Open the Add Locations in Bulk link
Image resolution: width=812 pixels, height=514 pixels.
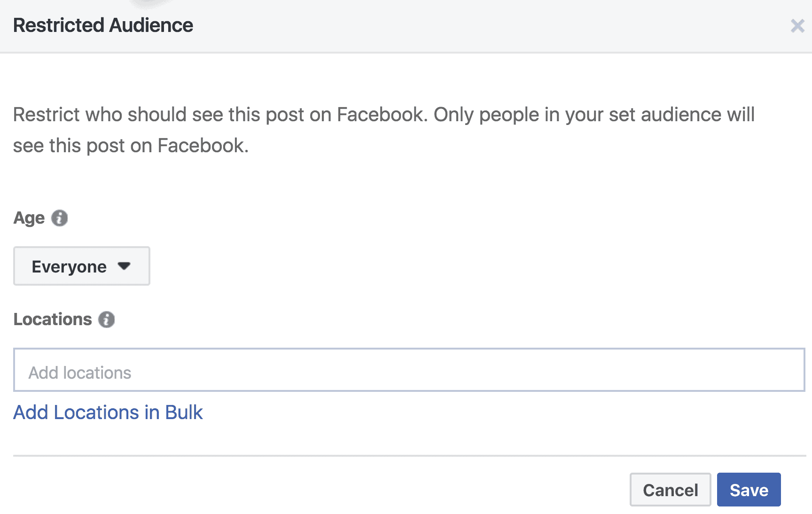pyautogui.click(x=108, y=413)
